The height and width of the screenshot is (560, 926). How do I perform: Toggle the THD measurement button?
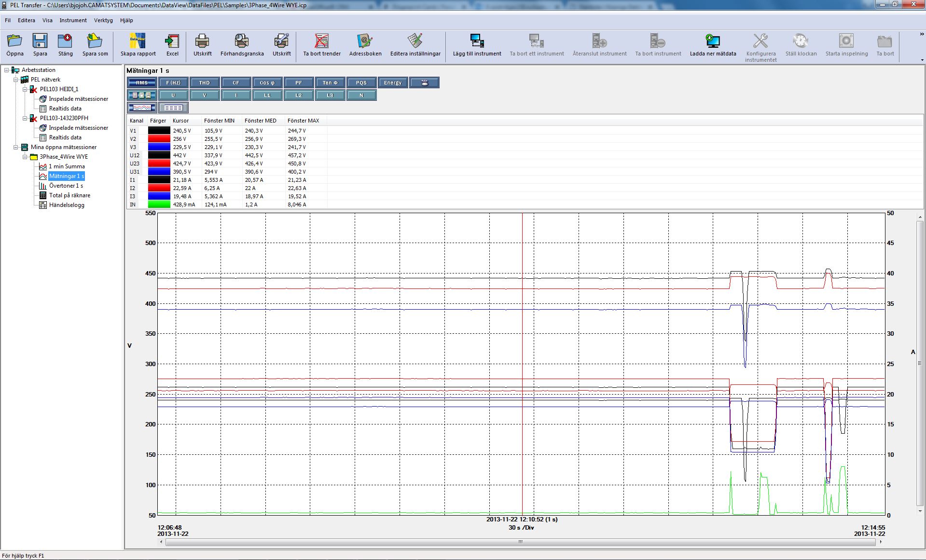coord(205,83)
